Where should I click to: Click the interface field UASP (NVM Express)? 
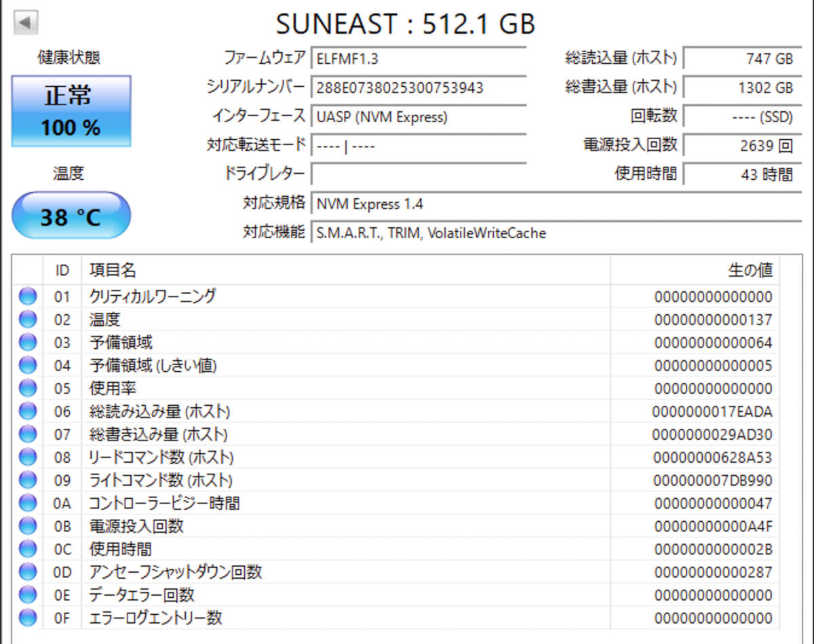(419, 117)
